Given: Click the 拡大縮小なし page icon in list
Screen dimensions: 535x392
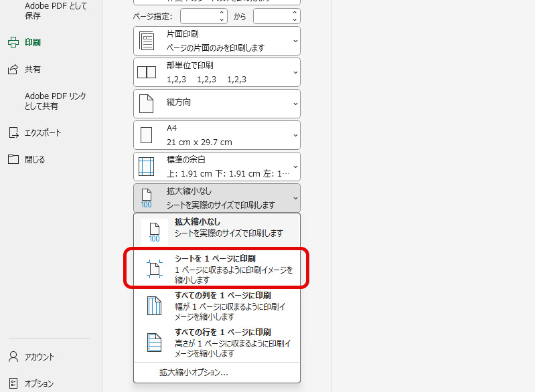Looking at the screenshot, I should (154, 231).
